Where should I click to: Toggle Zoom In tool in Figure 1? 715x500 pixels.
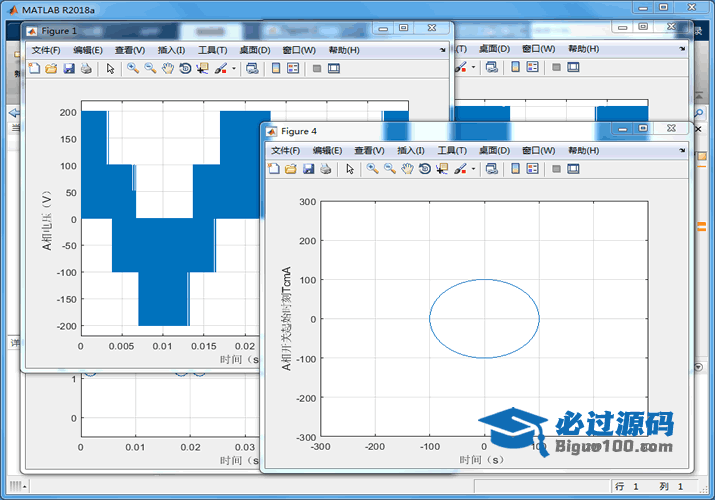click(133, 68)
